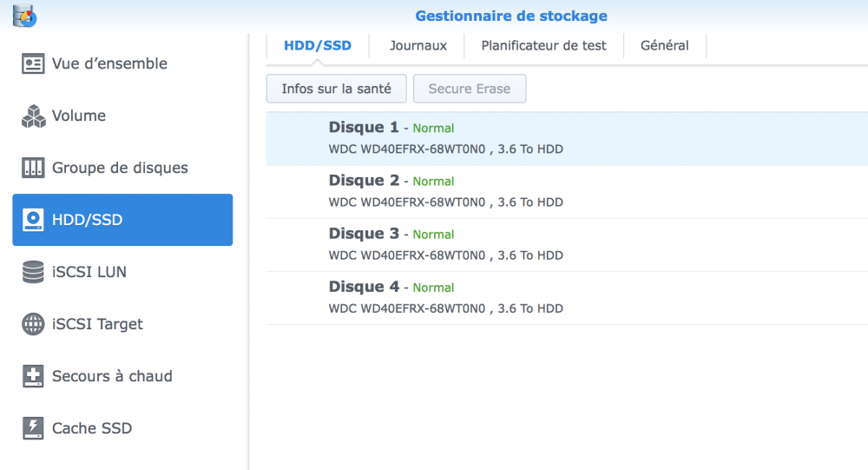Switch to the Journaux tab
The height and width of the screenshot is (470, 868).
(418, 45)
